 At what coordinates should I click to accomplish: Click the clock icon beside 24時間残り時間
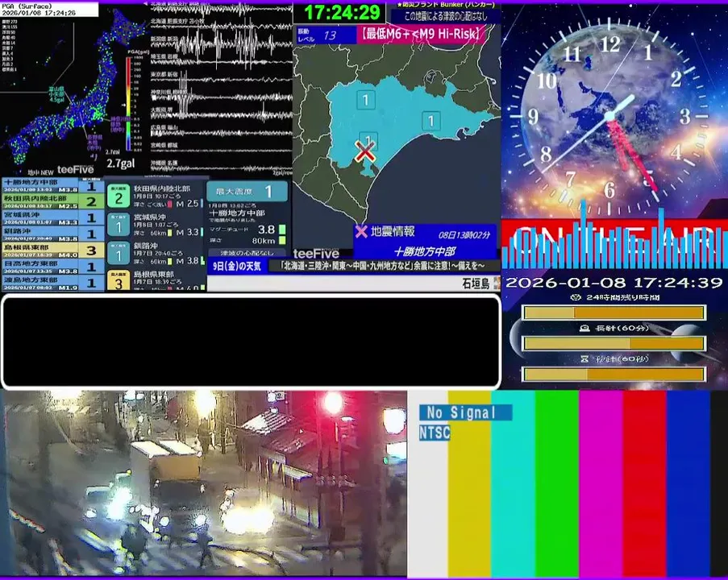(x=576, y=297)
